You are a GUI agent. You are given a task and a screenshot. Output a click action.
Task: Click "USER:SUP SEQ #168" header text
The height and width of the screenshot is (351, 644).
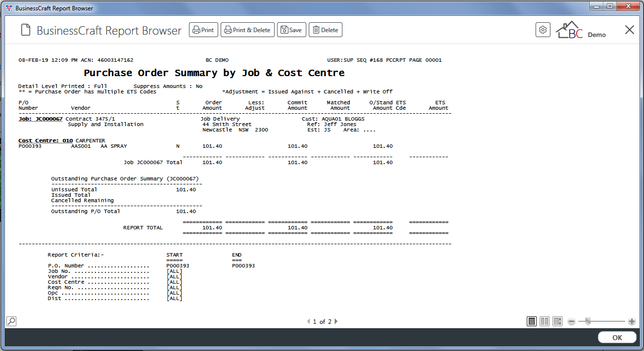[356, 60]
